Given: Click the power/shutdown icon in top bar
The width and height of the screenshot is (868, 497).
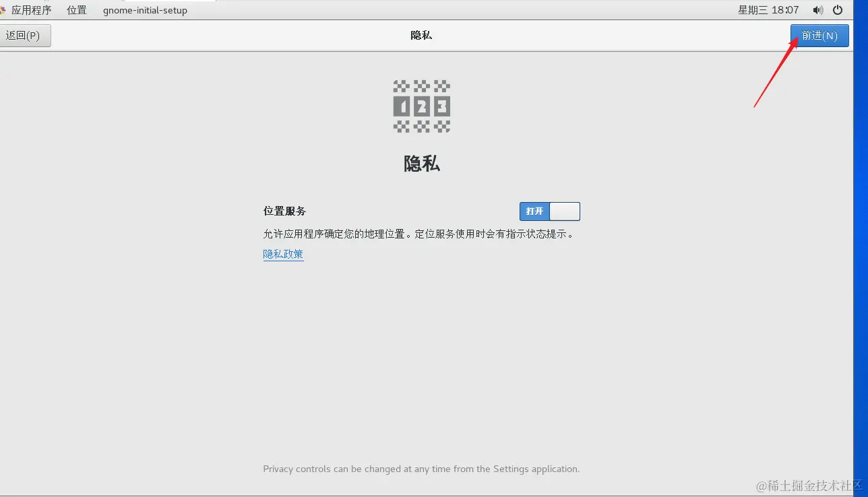Looking at the screenshot, I should tap(838, 9).
